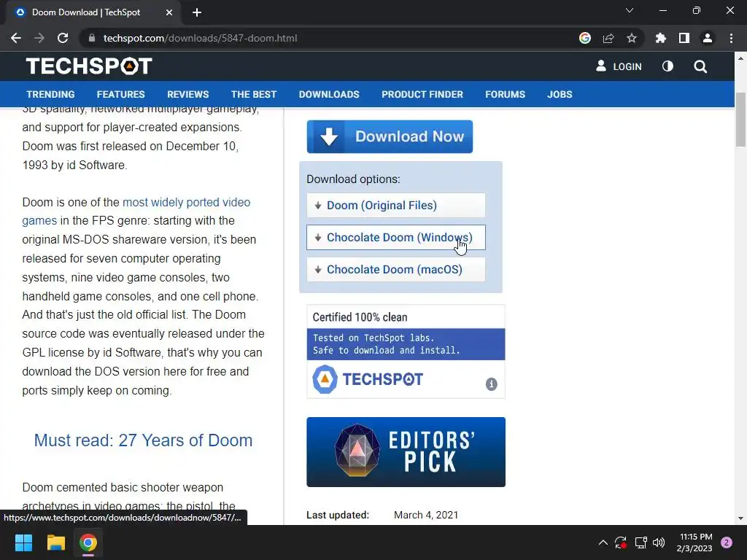Click the page vertical scrollbar thumb

(740, 119)
